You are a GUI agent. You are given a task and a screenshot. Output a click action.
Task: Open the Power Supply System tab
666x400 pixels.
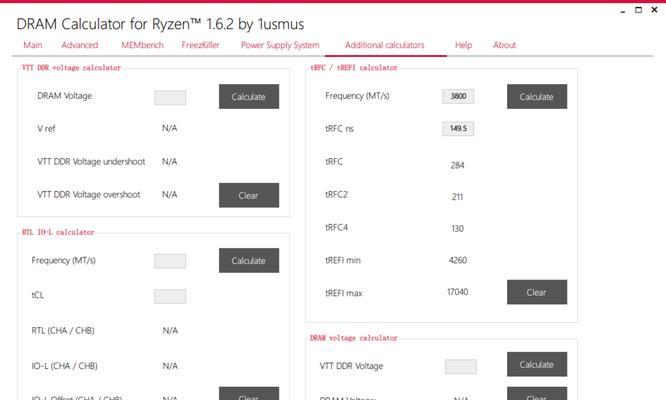pyautogui.click(x=280, y=45)
